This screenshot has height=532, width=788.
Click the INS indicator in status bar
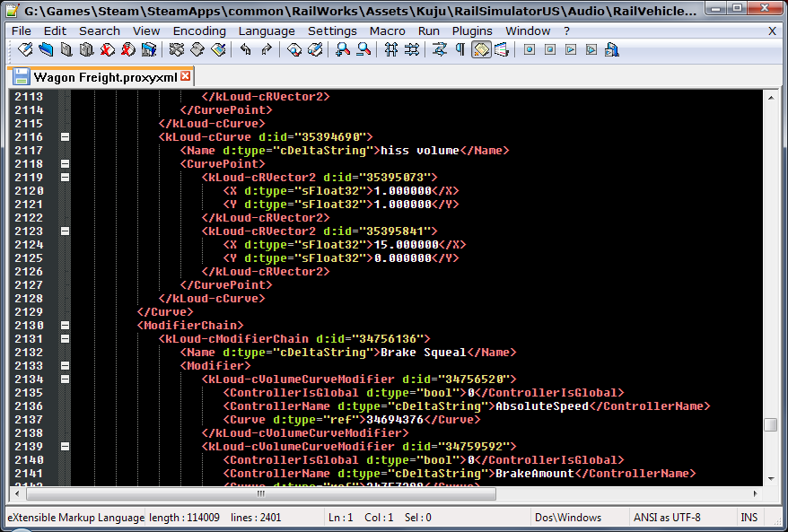[x=749, y=518]
